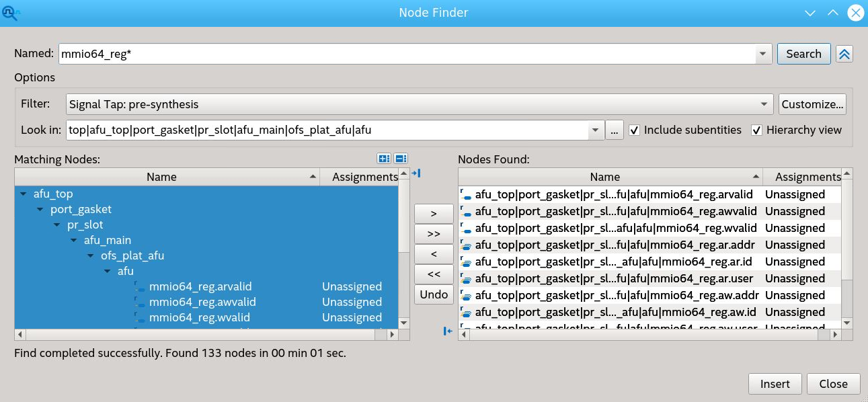Collapse the afu_top tree node
Screen dimensions: 868x402
[x=25, y=194]
